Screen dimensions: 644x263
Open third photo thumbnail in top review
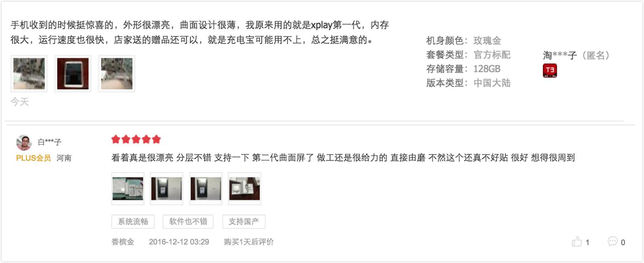pos(117,74)
